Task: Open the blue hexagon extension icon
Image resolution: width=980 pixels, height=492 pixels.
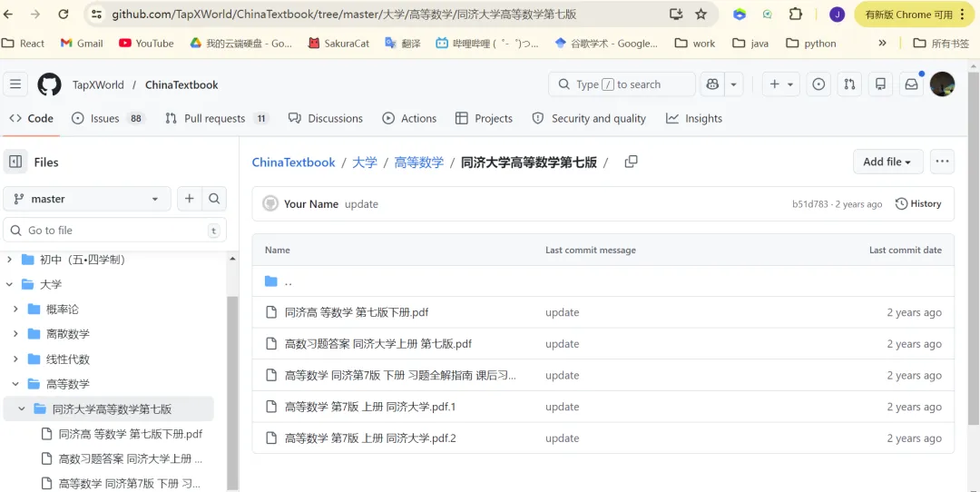Action: pos(740,14)
